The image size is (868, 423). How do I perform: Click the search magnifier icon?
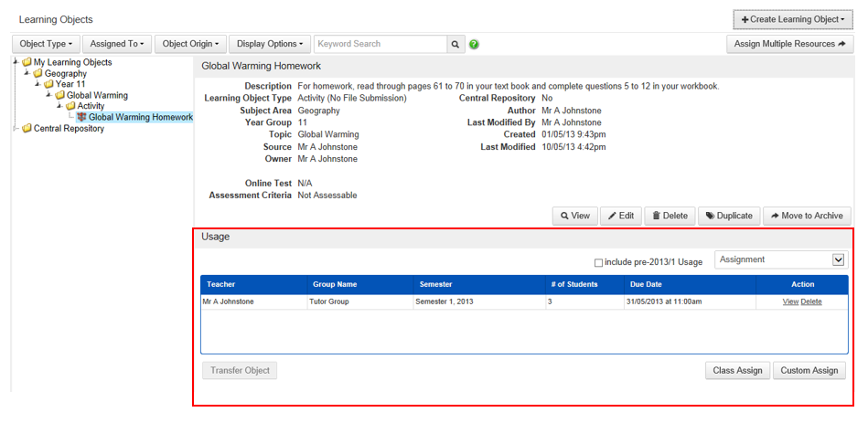(455, 44)
